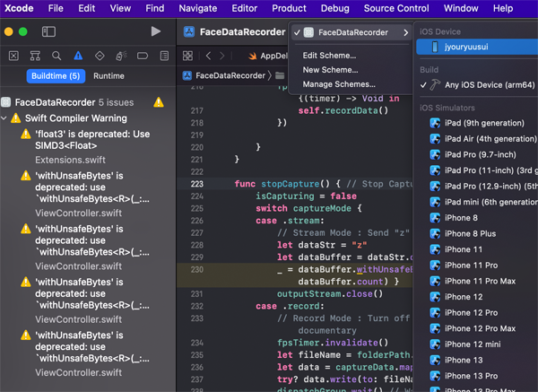Open the Symbol navigator icon

point(35,56)
